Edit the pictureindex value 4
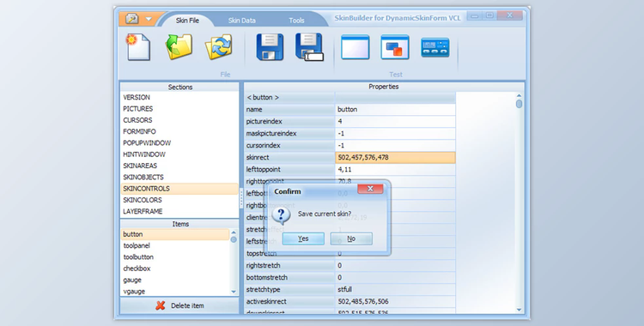644x326 pixels. pos(395,121)
